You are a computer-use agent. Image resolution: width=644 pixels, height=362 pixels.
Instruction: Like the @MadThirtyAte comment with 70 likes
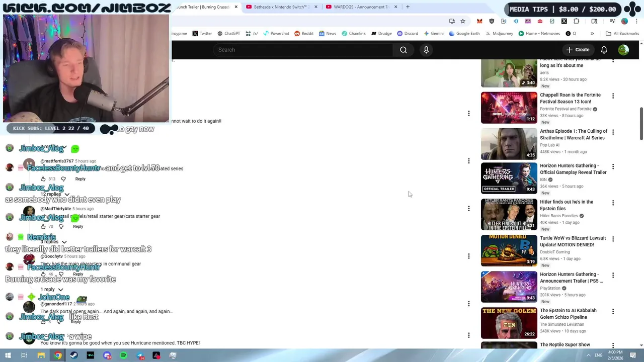point(43,227)
